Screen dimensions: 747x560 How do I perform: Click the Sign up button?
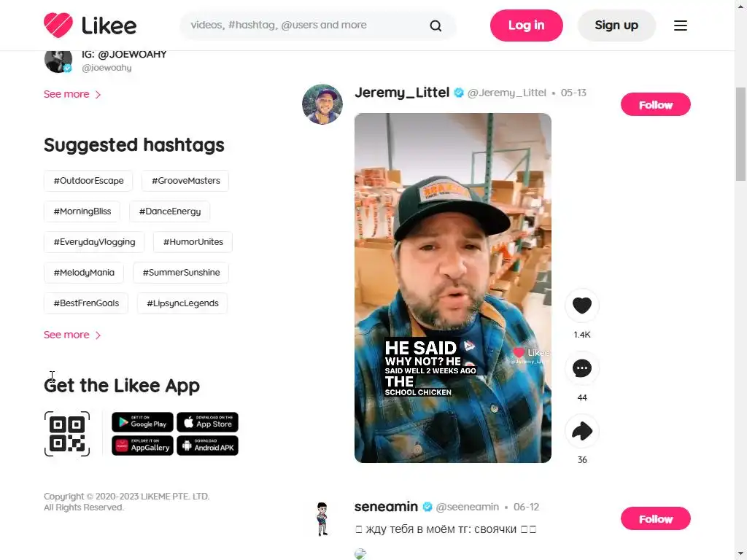tap(616, 26)
